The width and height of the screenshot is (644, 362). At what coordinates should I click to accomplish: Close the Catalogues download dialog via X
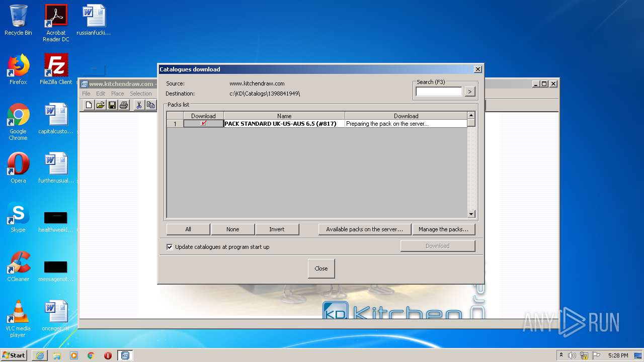[x=478, y=69]
